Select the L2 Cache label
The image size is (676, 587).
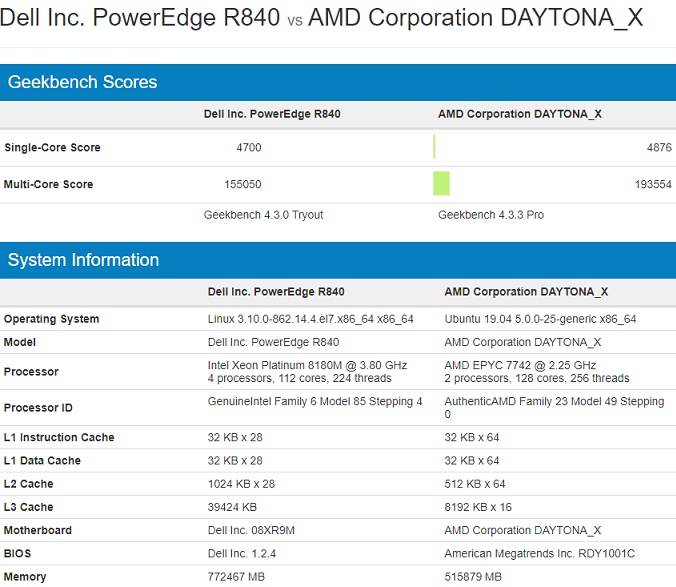[28, 484]
